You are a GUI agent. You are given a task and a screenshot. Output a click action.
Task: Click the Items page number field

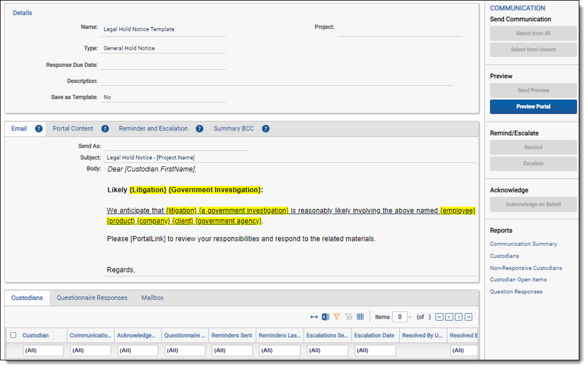pos(400,317)
